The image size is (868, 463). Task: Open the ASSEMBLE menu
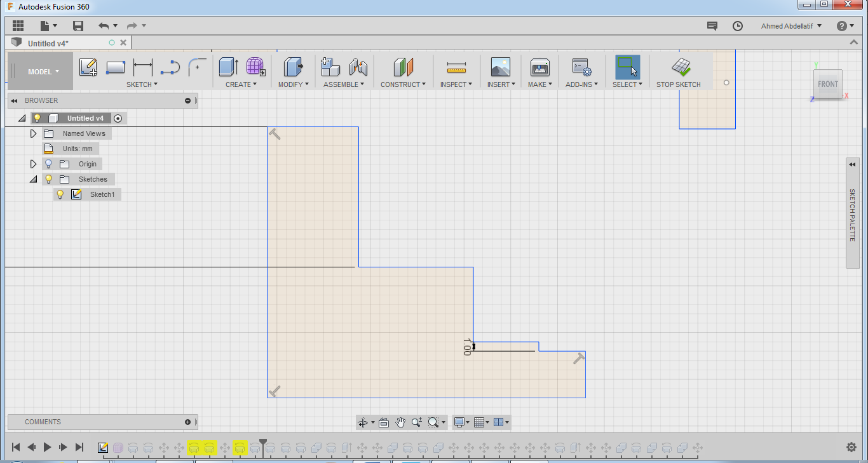point(344,84)
